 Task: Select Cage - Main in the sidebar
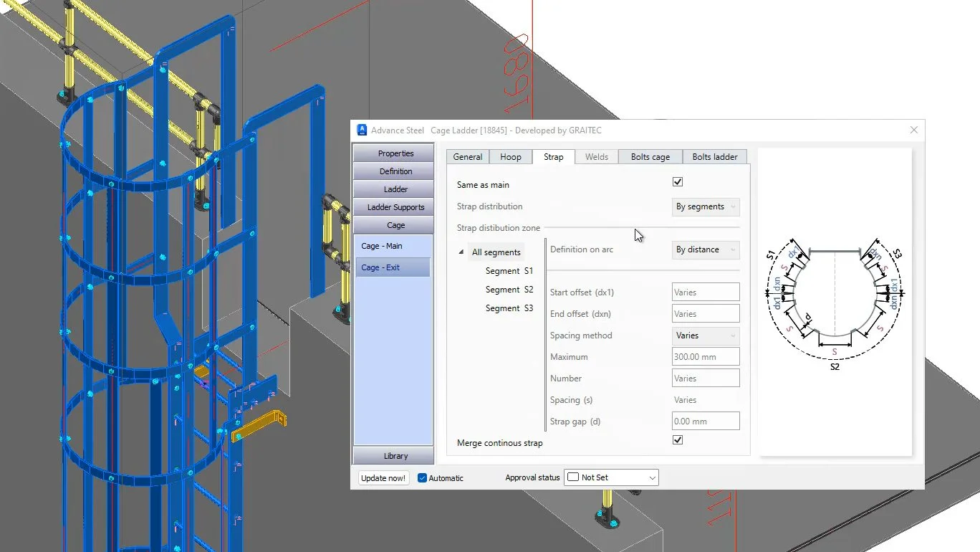382,246
